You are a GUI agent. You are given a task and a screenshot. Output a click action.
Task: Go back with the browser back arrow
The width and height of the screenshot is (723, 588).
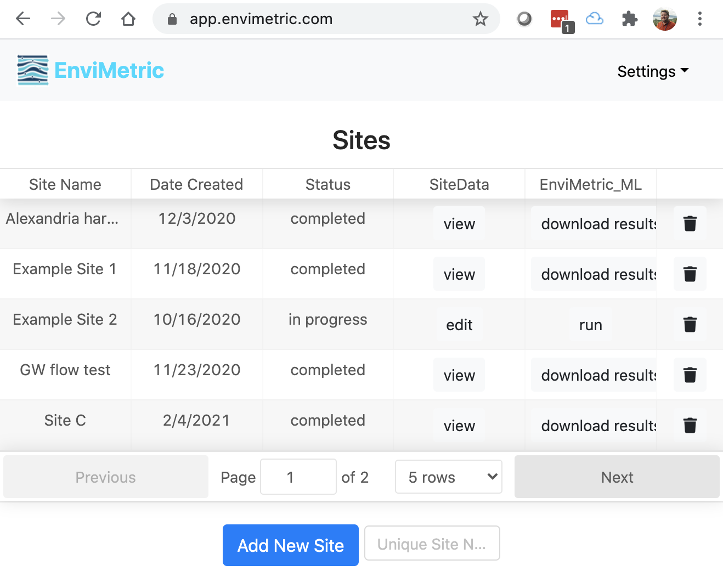tap(23, 19)
